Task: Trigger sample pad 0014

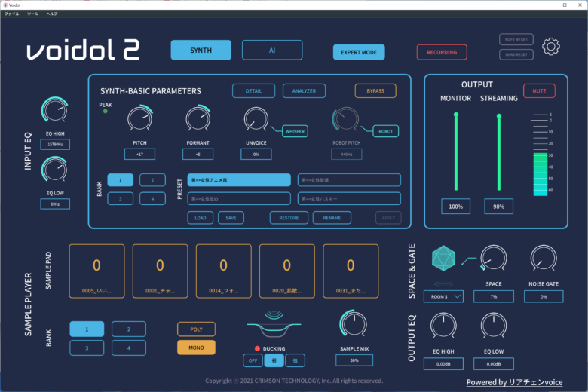Action: pos(223,271)
